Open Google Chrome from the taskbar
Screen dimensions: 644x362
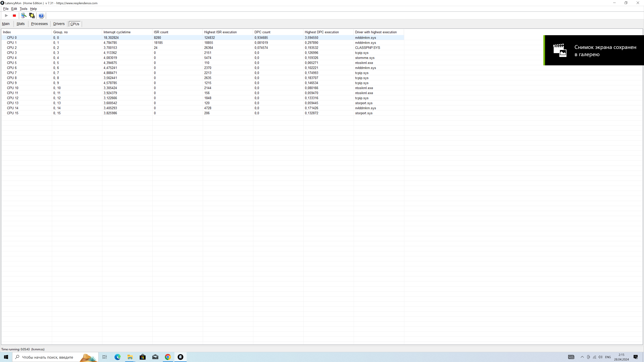(168, 357)
